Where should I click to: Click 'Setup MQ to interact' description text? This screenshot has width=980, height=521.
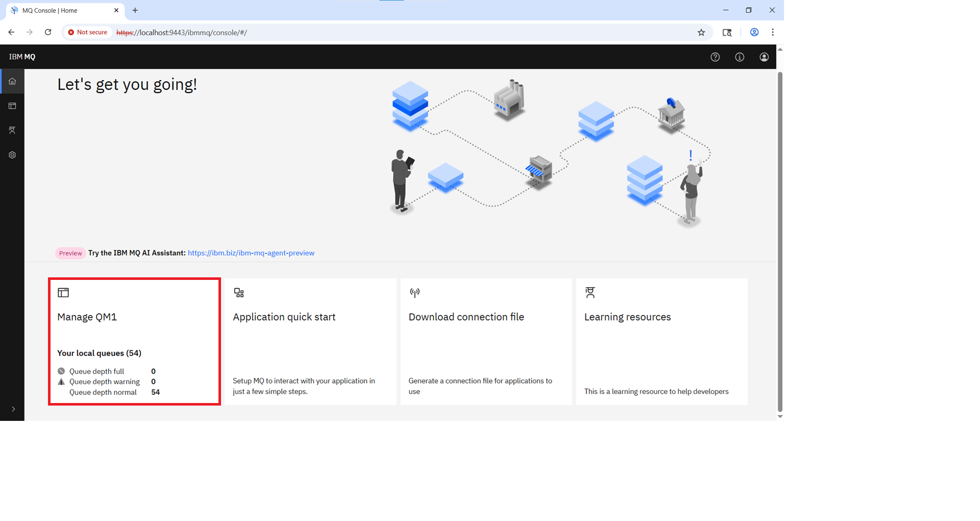(x=304, y=386)
